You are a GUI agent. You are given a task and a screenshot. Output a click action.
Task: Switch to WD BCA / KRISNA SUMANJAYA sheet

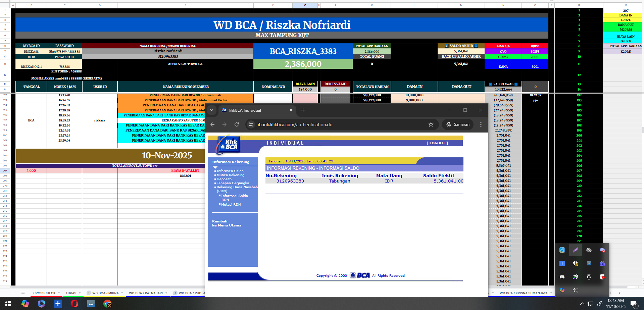524,293
